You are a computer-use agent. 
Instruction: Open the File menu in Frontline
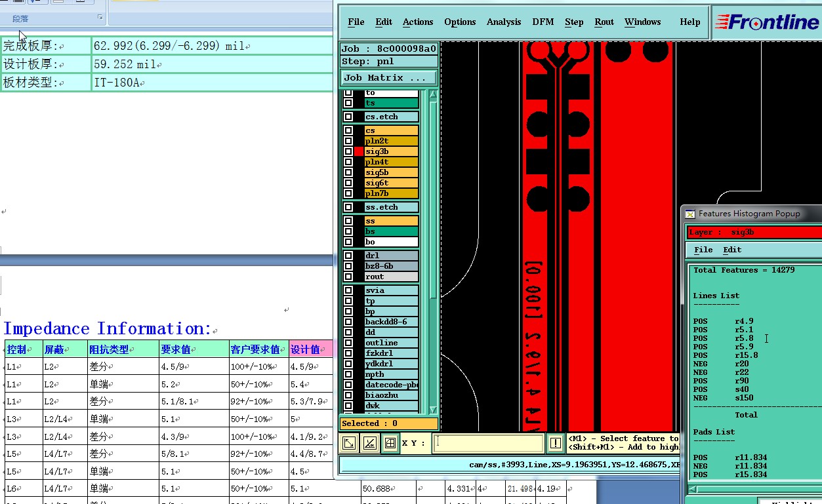pos(356,22)
